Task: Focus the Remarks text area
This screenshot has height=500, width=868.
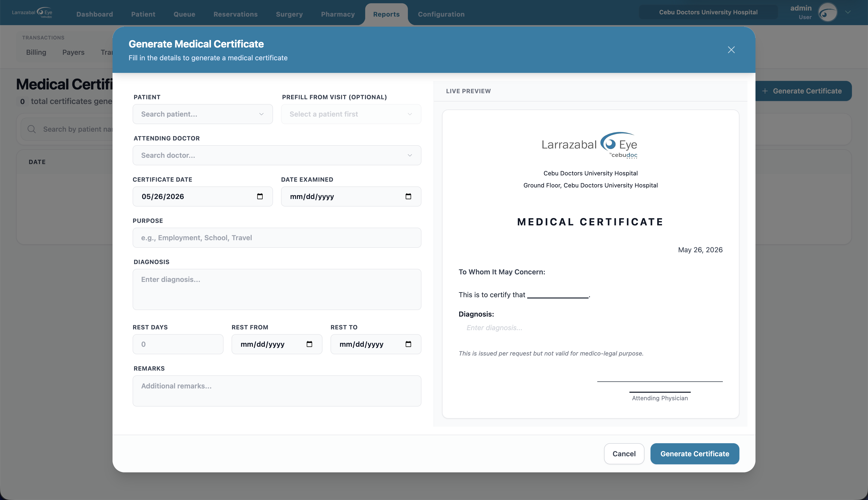Action: (x=277, y=391)
